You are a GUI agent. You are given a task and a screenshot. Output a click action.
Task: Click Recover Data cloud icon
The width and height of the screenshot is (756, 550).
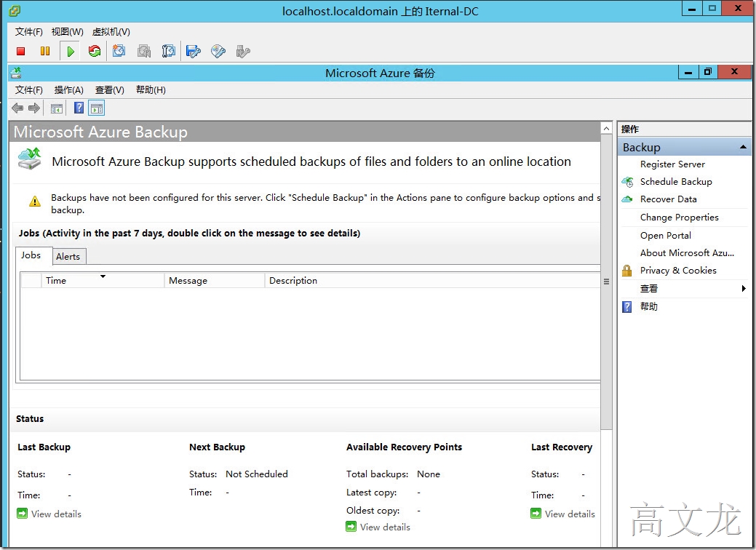[x=627, y=199]
